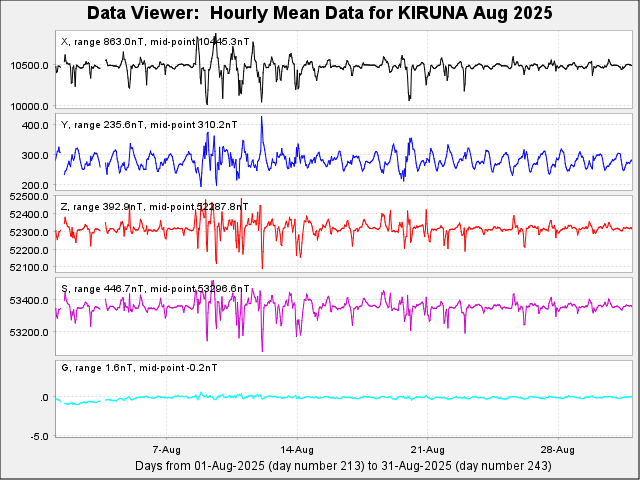Viewport: 640px width, 480px height.
Task: Select the 53200.0 axis value on S plot
Action: click(27, 332)
